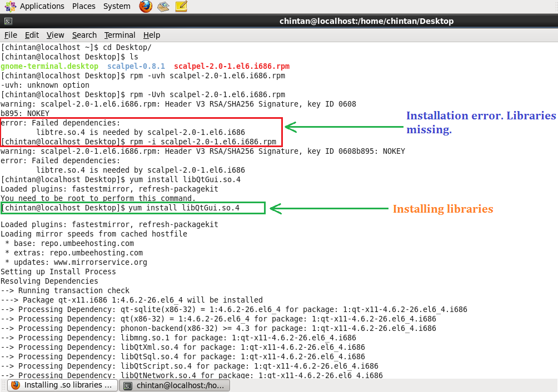The image size is (558, 392).
Task: Open the Terminal menu
Action: (119, 35)
